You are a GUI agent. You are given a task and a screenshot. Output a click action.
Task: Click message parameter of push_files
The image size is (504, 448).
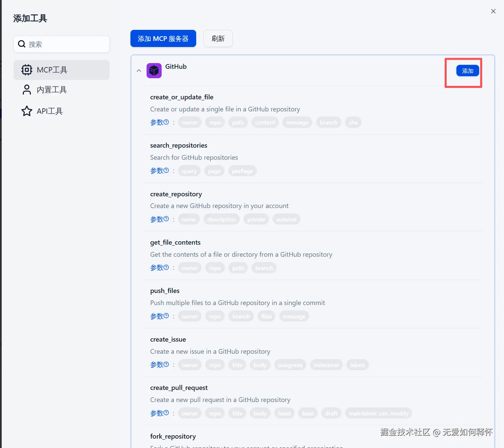[x=294, y=316]
